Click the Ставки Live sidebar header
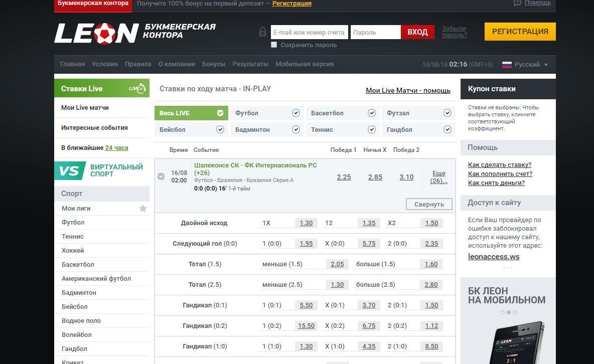The width and height of the screenshot is (594, 364). 102,88
